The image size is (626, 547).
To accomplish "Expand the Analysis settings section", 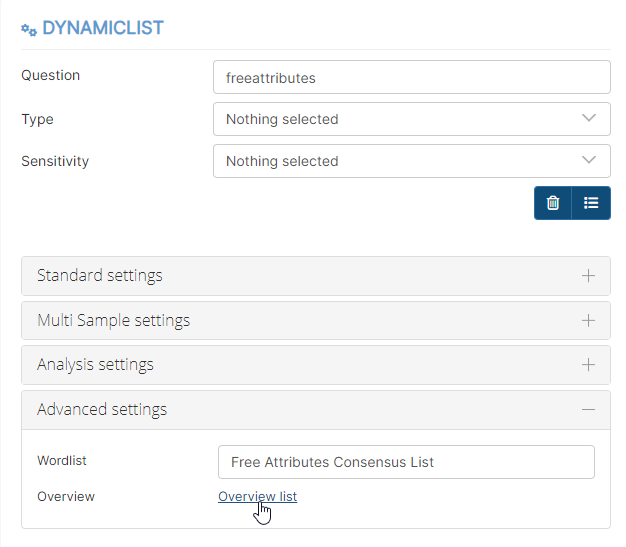I will (x=316, y=365).
